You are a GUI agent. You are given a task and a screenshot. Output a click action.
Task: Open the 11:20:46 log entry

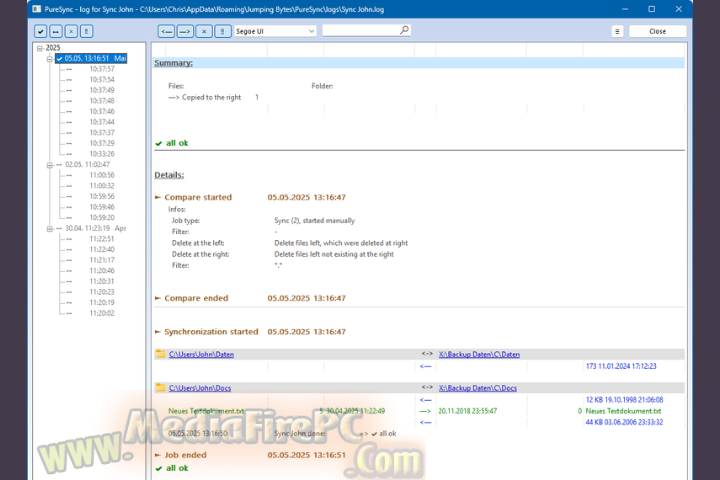(x=102, y=271)
